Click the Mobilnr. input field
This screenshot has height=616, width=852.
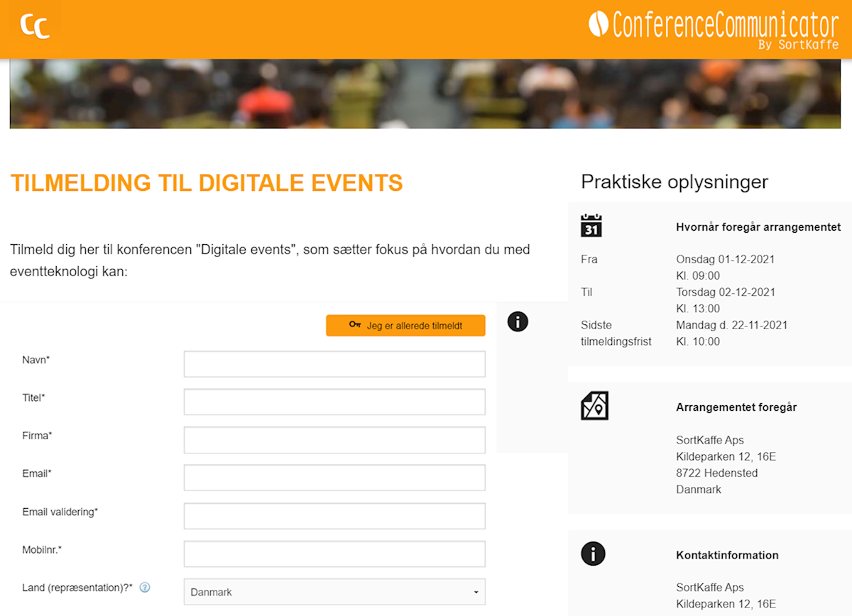point(334,554)
